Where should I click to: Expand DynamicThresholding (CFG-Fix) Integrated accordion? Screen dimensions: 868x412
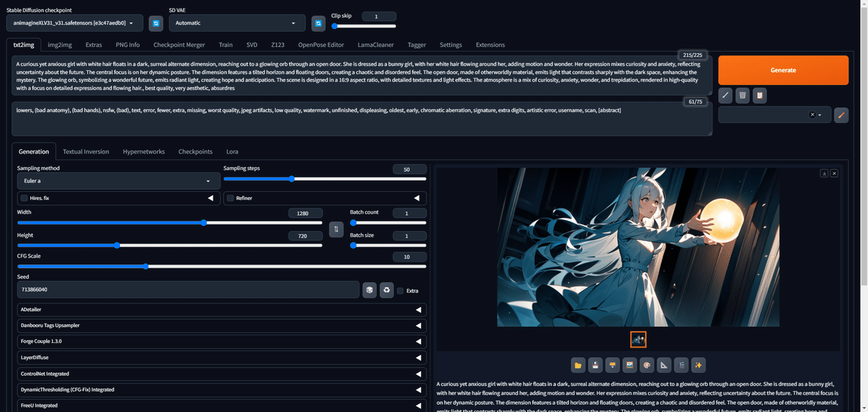coord(221,390)
